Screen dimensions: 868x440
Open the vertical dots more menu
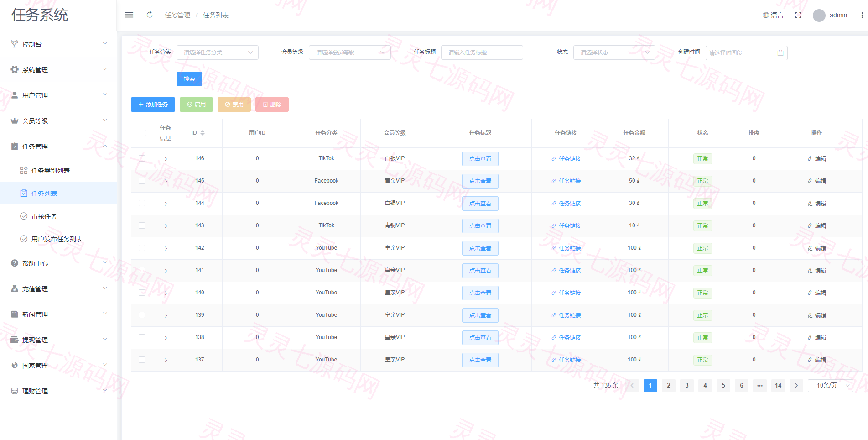(862, 15)
